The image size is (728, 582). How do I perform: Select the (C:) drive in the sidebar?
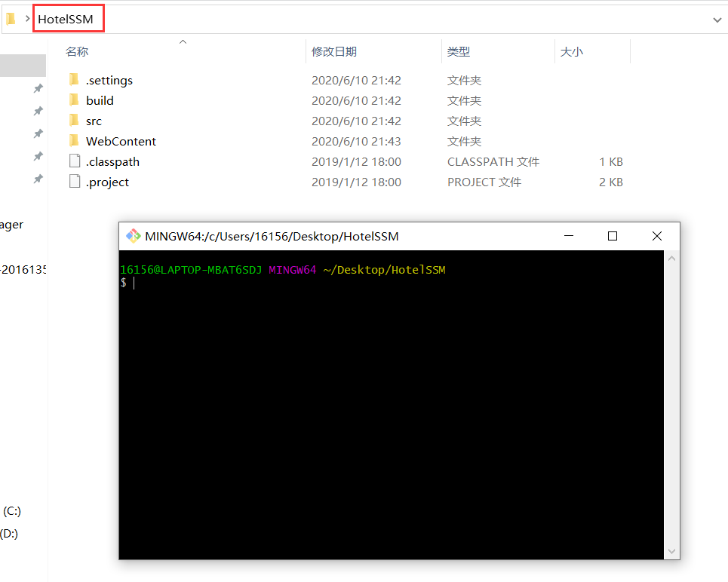[11, 510]
